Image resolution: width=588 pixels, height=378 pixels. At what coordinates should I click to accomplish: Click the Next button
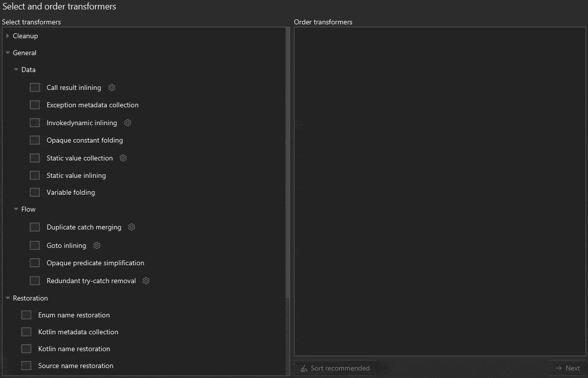568,368
